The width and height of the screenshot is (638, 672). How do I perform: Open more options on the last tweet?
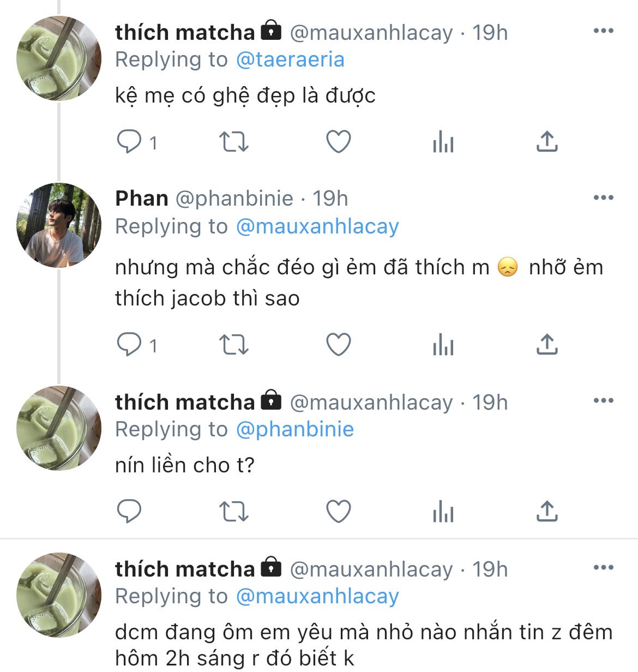click(603, 568)
